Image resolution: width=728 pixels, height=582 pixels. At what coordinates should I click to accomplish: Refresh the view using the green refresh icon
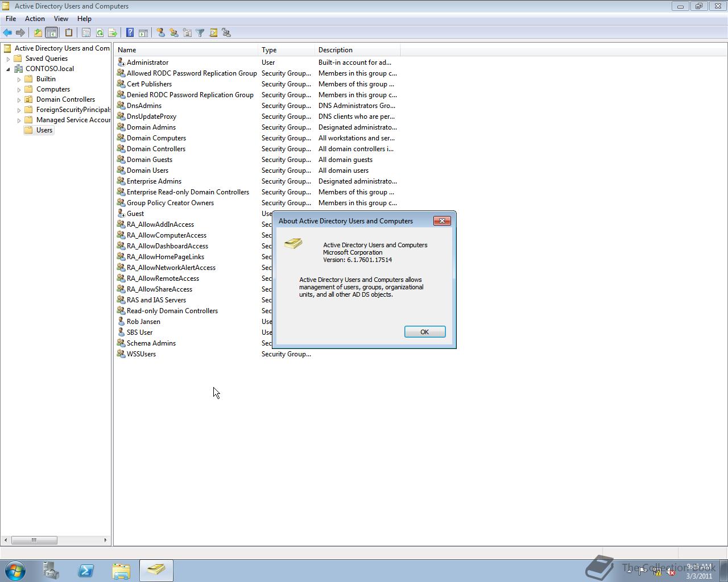coord(100,33)
